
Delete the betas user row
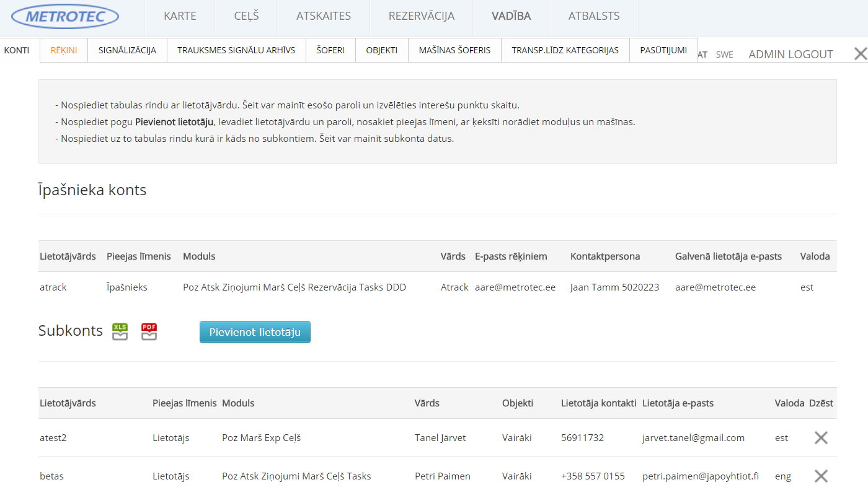(x=821, y=476)
